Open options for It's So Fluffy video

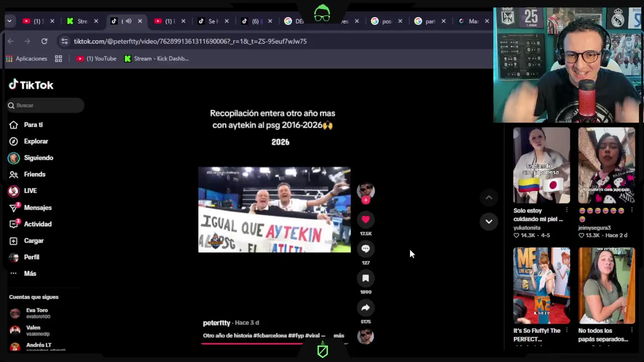click(567, 330)
